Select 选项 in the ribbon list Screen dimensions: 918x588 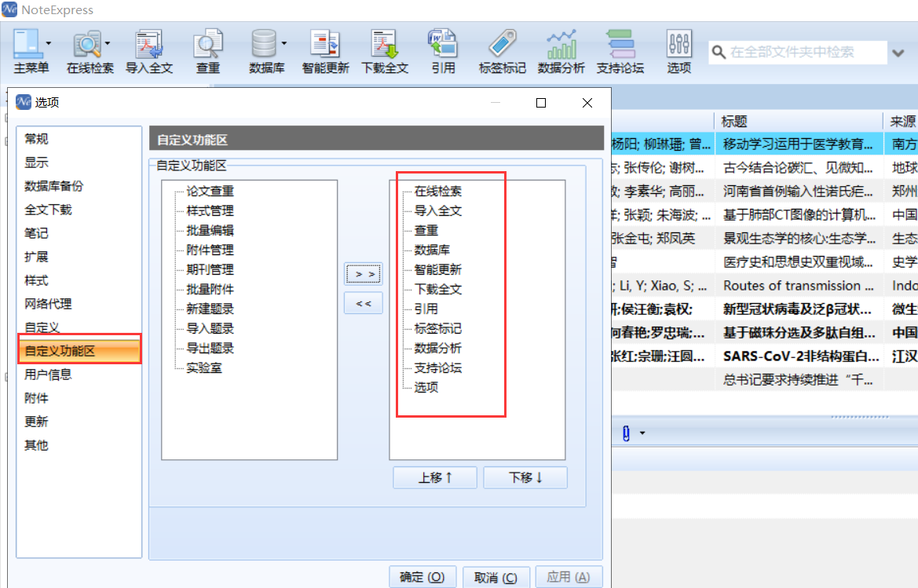click(x=426, y=387)
